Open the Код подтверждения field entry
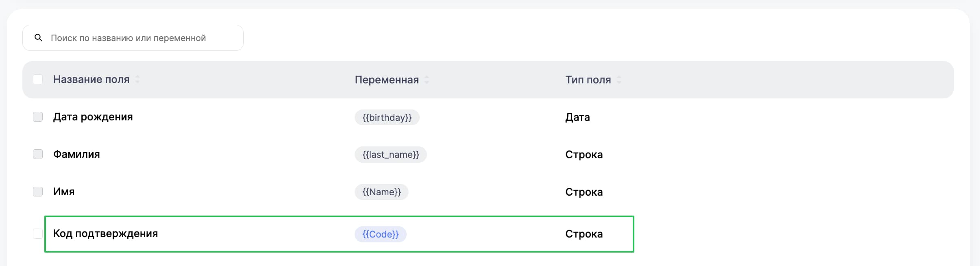The image size is (980, 266). click(105, 234)
